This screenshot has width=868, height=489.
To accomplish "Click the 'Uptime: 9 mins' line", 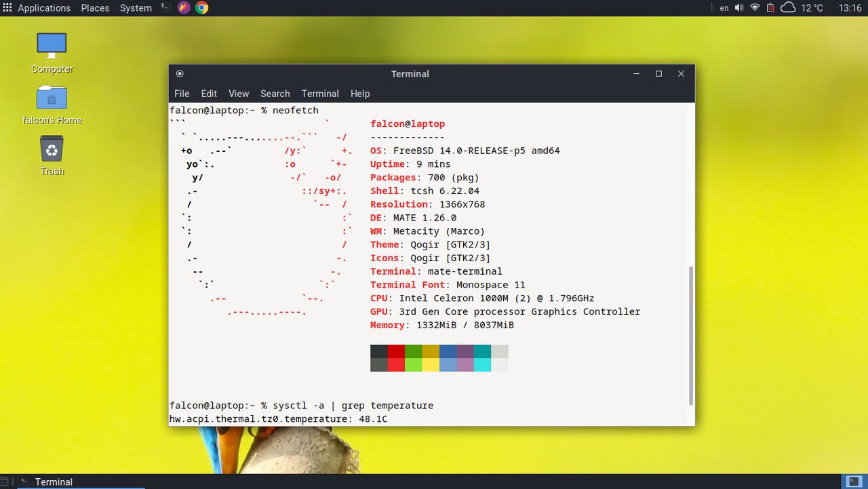I will click(x=410, y=164).
